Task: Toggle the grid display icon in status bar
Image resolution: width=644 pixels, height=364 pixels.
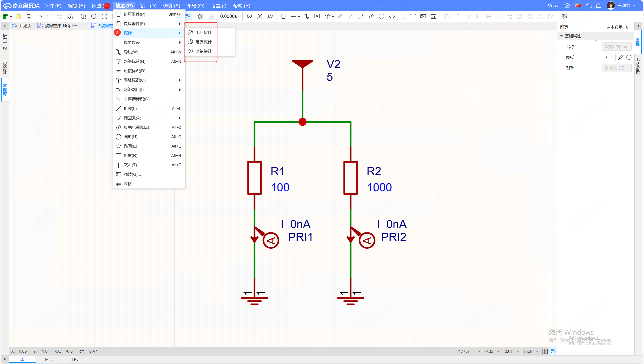Action: tap(545, 351)
